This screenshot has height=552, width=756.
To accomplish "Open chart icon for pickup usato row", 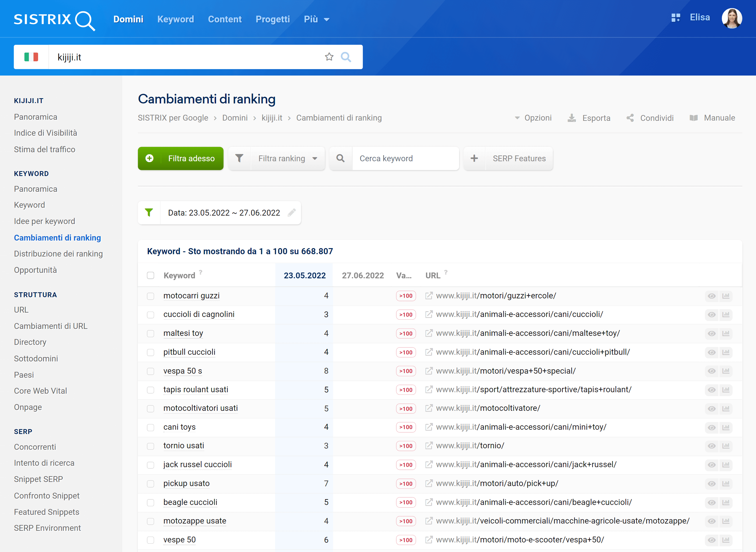I will [725, 483].
